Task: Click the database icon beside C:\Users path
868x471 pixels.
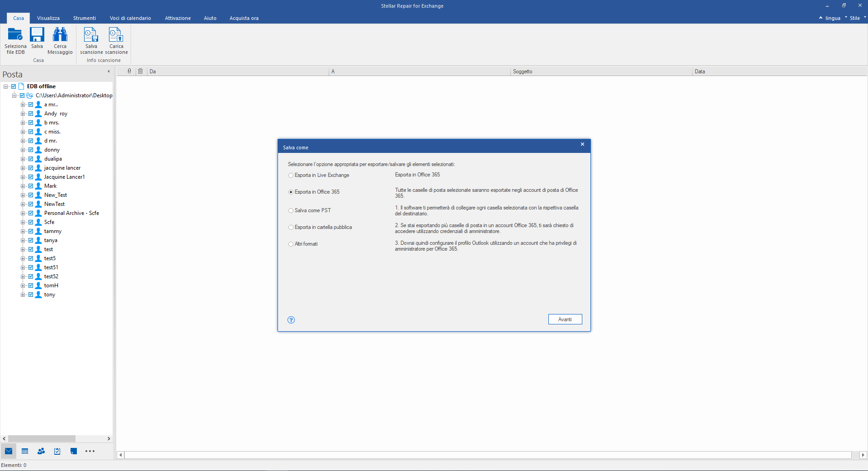Action: coord(30,95)
